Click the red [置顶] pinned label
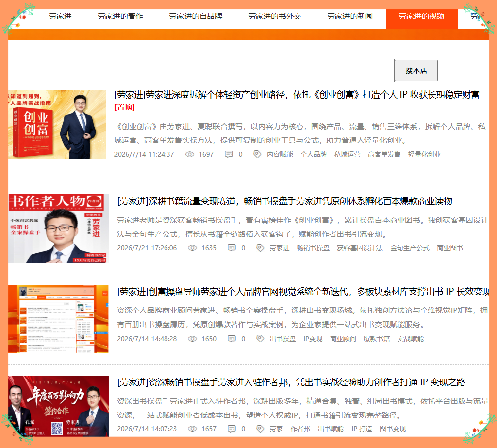497x448 pixels. click(x=124, y=107)
